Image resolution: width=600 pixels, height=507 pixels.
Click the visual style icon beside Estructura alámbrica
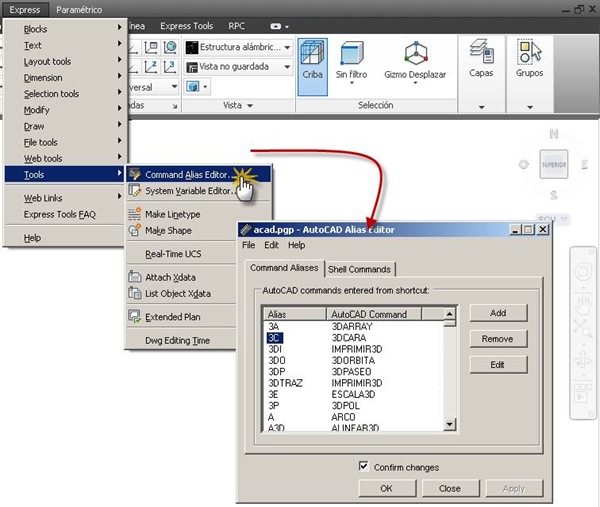(x=192, y=47)
